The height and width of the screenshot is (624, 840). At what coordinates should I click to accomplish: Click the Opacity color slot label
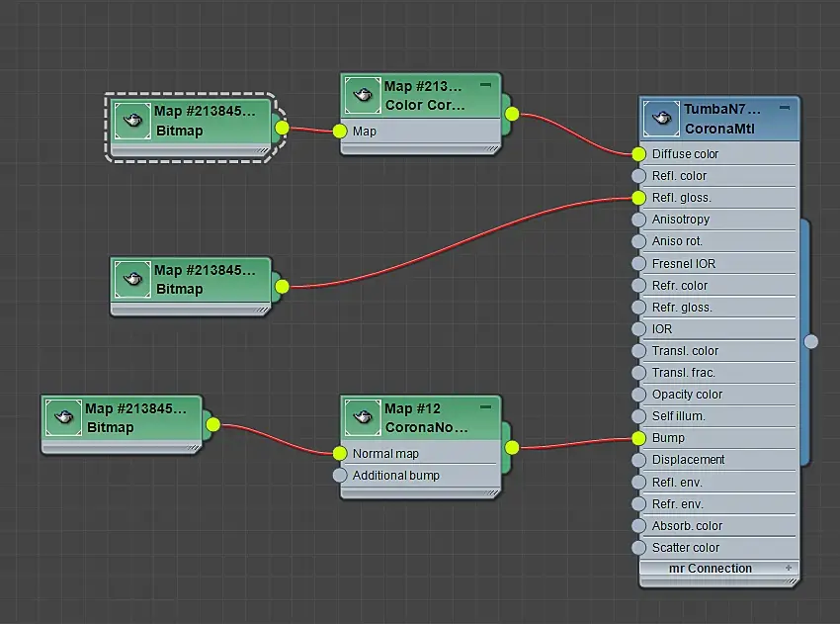point(687,395)
